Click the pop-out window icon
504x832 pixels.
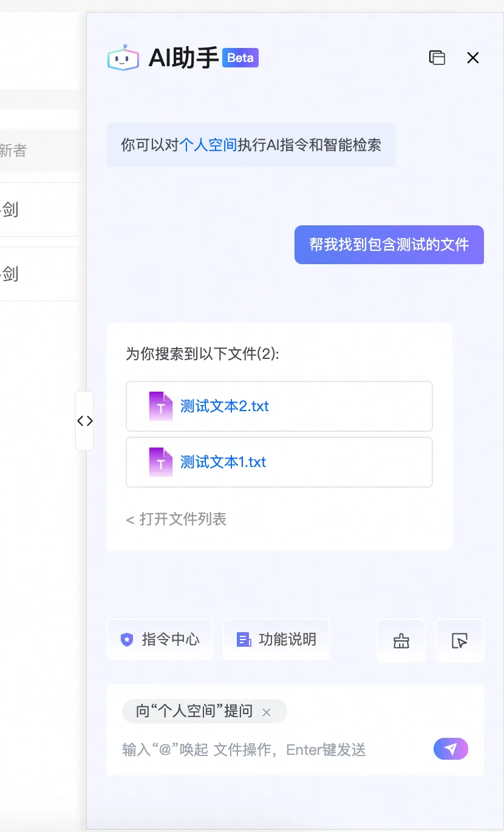click(x=437, y=58)
